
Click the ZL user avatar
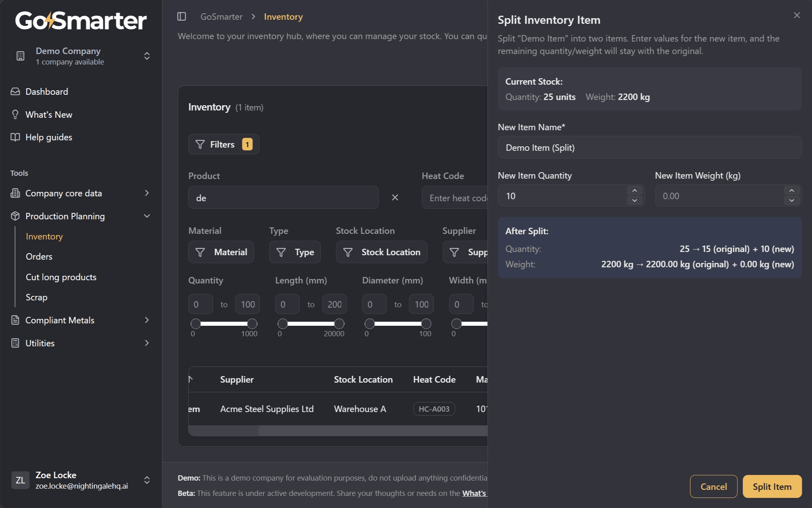click(x=20, y=480)
